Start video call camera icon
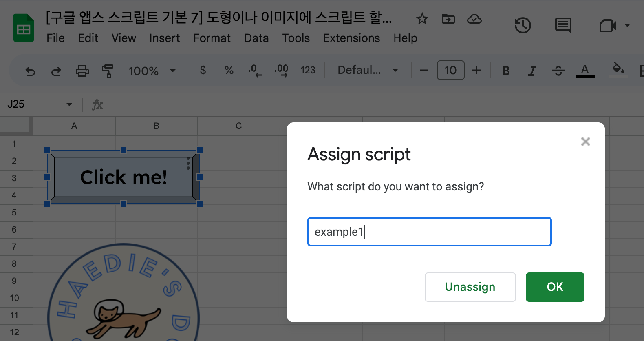Viewport: 644px width, 341px height. click(x=607, y=26)
